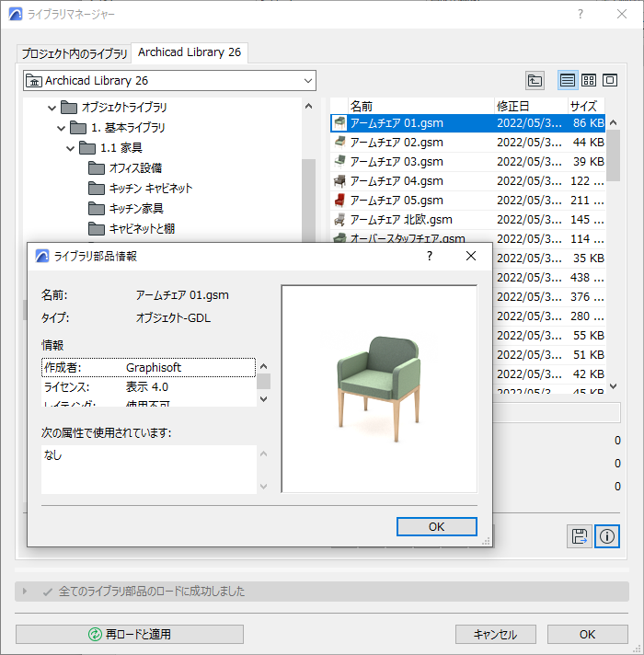Click the キャビネットと棚 folder icon
Image resolution: width=644 pixels, height=655 pixels.
[x=97, y=228]
